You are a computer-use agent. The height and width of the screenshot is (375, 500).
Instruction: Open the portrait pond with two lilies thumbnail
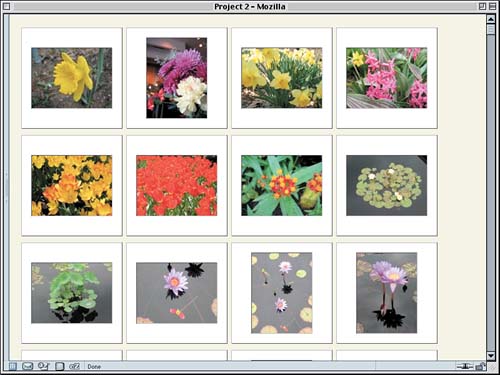(282, 293)
